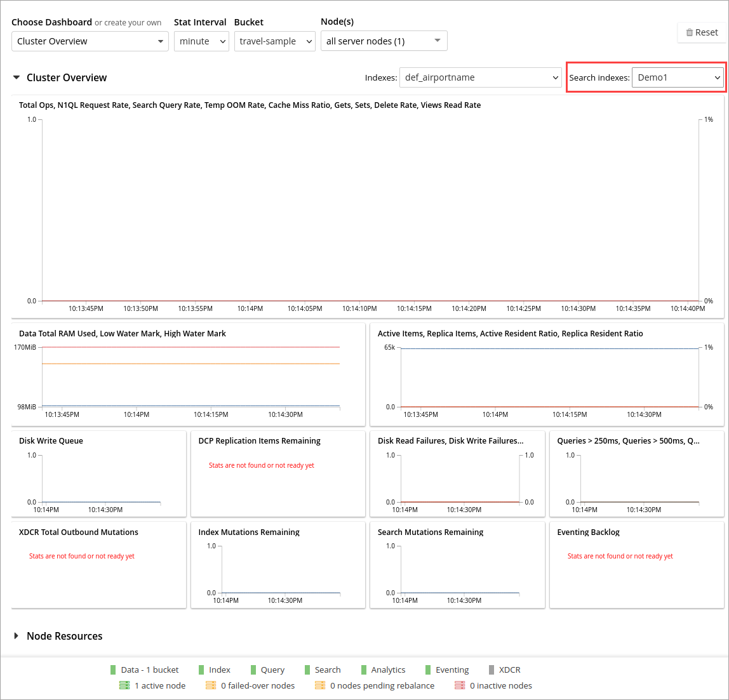Click the red inactive nodes icon

point(460,685)
